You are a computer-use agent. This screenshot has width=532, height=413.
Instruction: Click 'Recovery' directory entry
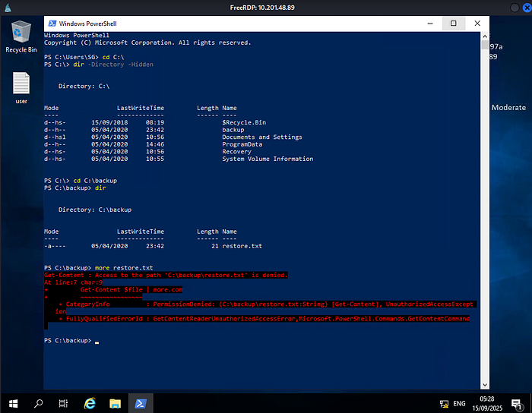(x=236, y=151)
